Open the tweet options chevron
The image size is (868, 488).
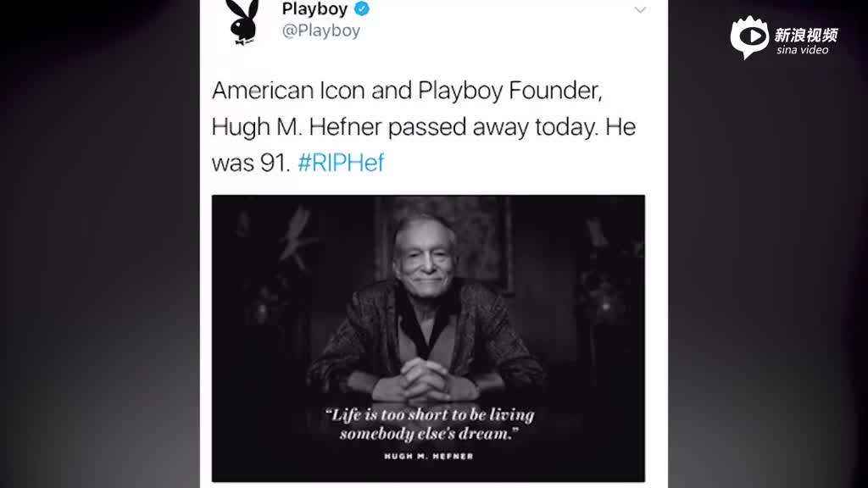[x=640, y=10]
